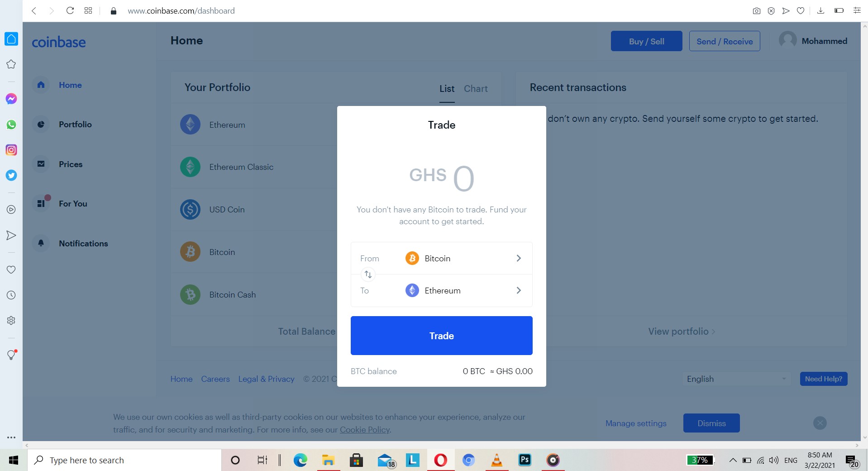868x471 pixels.
Task: Open browser history clock icon
Action: point(11,295)
